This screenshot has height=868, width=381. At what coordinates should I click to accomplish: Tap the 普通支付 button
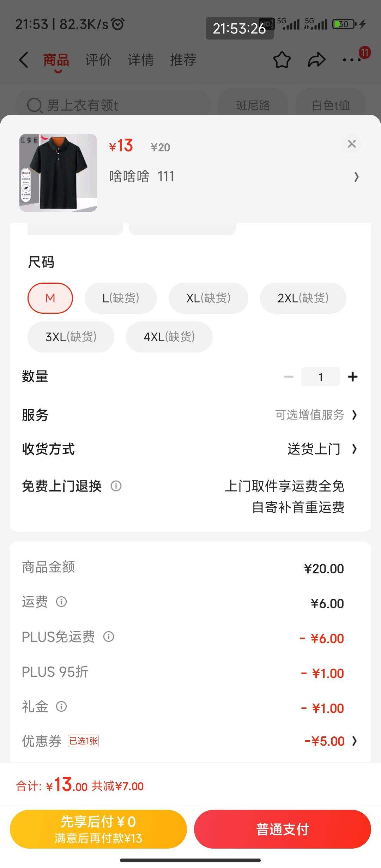pyautogui.click(x=282, y=829)
